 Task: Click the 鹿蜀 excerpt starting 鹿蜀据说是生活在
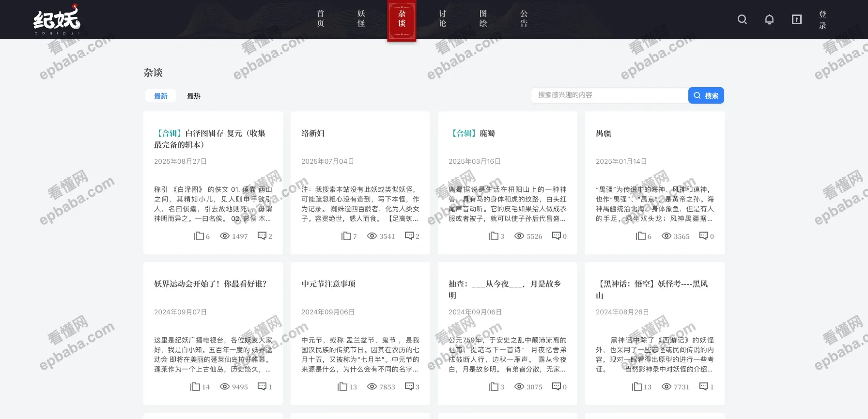[508, 204]
